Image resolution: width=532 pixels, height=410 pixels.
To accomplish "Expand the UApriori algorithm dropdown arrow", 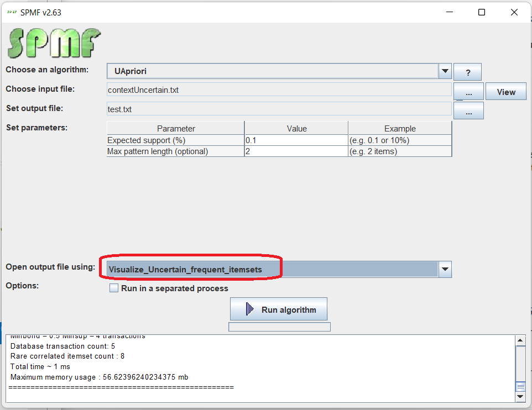I will [x=445, y=71].
